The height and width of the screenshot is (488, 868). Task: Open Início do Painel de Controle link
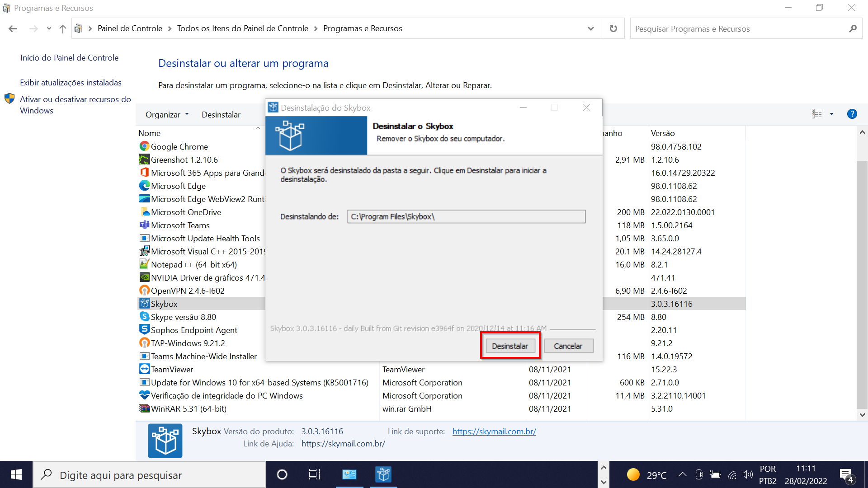[69, 58]
